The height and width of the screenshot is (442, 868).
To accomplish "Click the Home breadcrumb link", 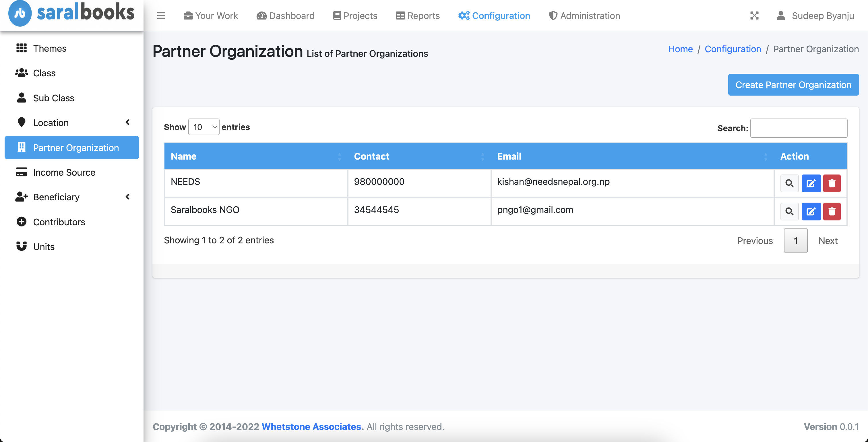I will pyautogui.click(x=680, y=49).
